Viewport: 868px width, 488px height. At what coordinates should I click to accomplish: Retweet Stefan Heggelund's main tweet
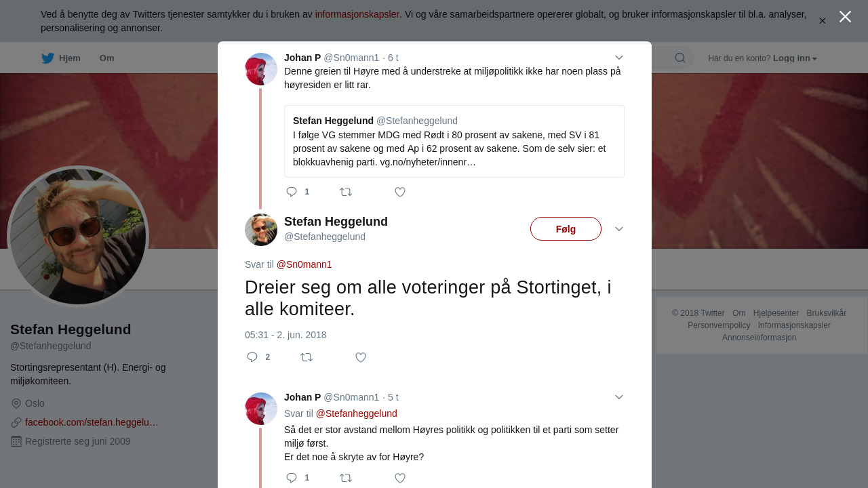point(307,357)
